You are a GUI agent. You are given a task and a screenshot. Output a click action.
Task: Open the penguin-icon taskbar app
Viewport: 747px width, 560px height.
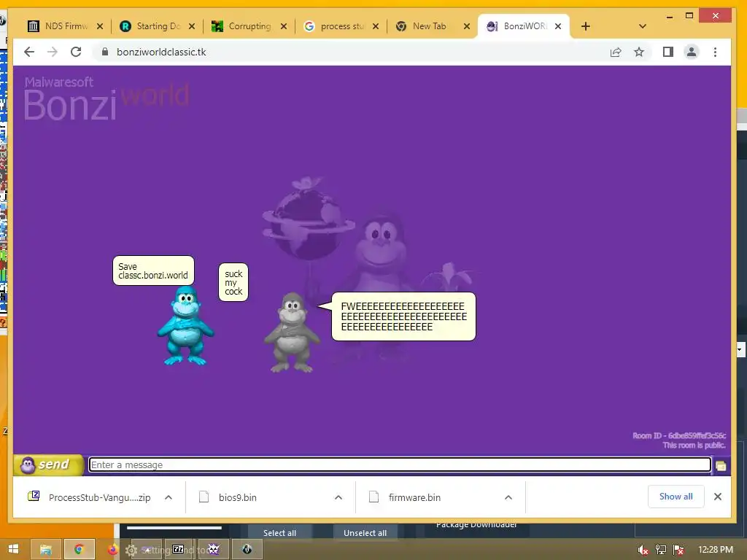pos(247,550)
